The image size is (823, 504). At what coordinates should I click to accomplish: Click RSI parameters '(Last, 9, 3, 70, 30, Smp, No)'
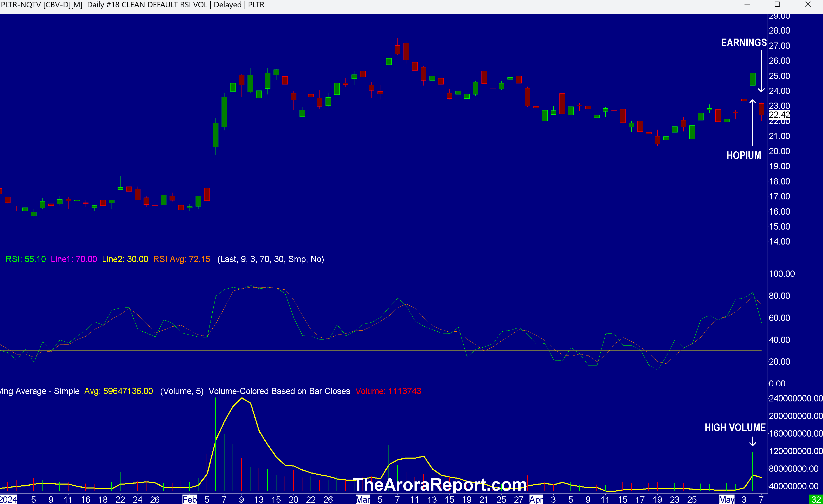tap(271, 259)
